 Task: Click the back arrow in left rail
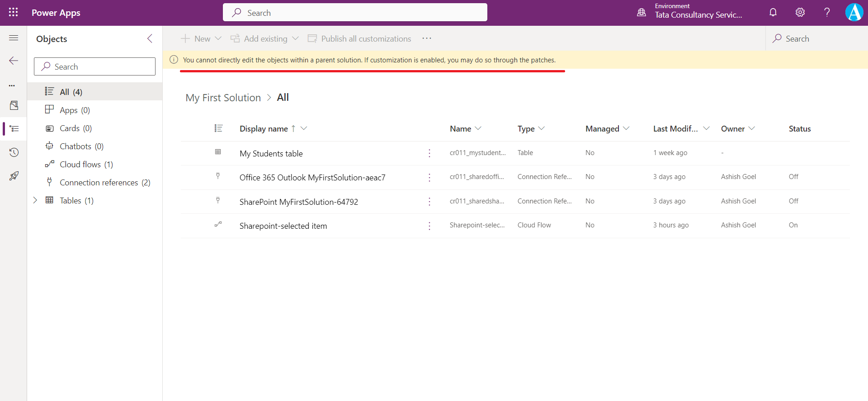14,61
